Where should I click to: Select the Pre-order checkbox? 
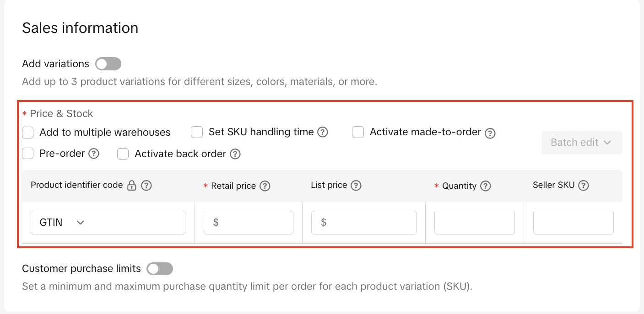(x=28, y=154)
